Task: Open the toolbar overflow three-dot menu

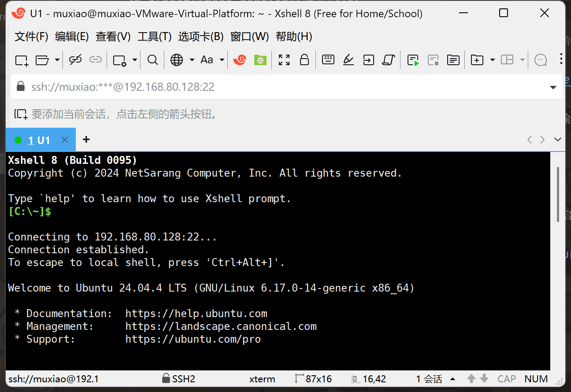Action: pos(561,59)
